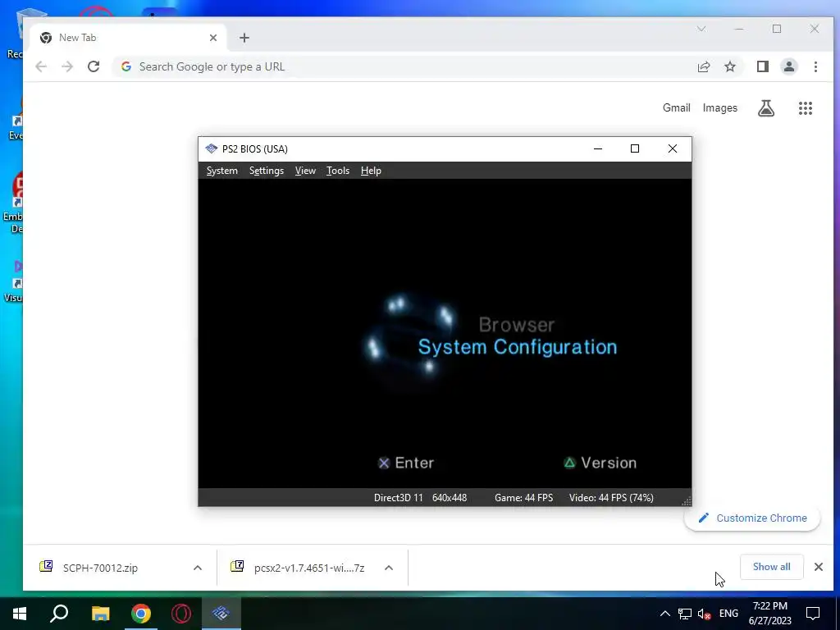
Task: Open the pcsx2-v1.7.4651 .7z download
Action: tap(298, 568)
